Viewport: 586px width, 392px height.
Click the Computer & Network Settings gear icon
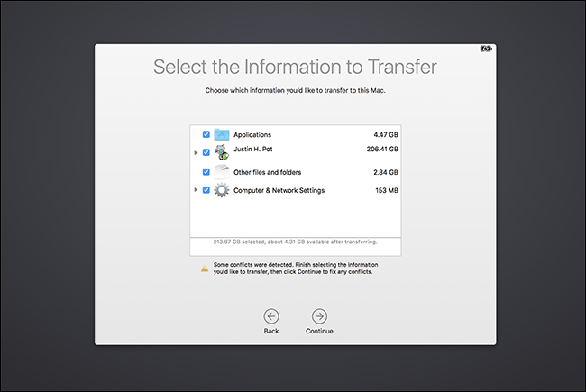[222, 190]
